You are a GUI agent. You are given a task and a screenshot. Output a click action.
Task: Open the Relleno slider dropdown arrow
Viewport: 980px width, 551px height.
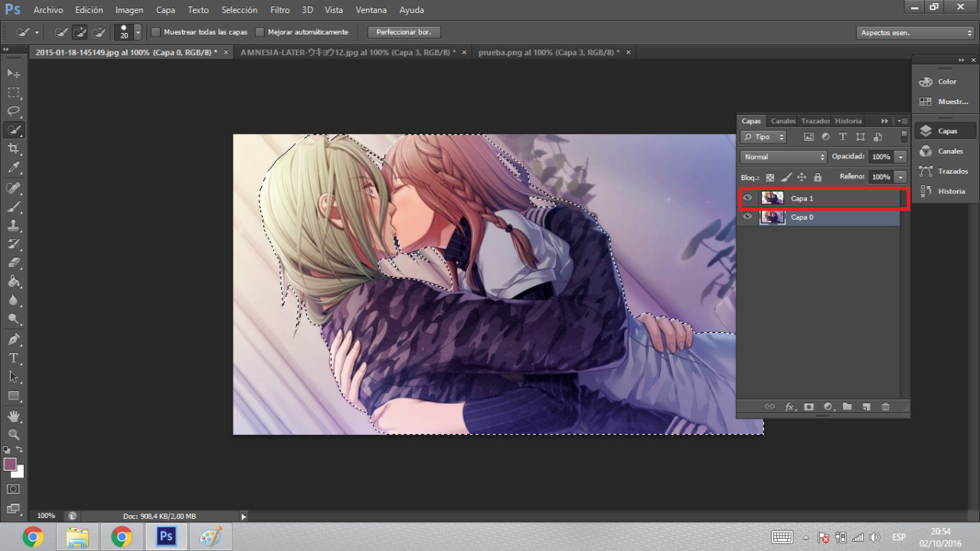coord(901,178)
